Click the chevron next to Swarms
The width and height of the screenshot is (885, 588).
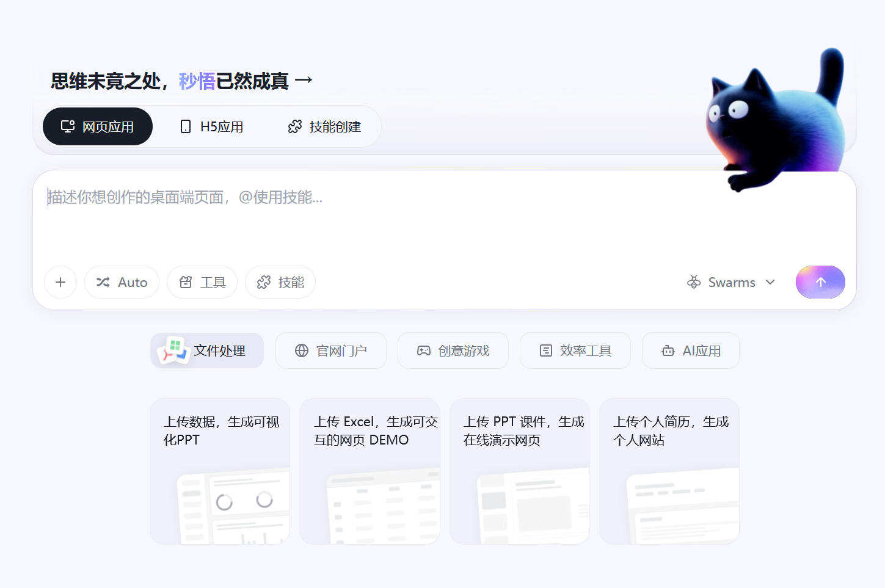coord(770,282)
